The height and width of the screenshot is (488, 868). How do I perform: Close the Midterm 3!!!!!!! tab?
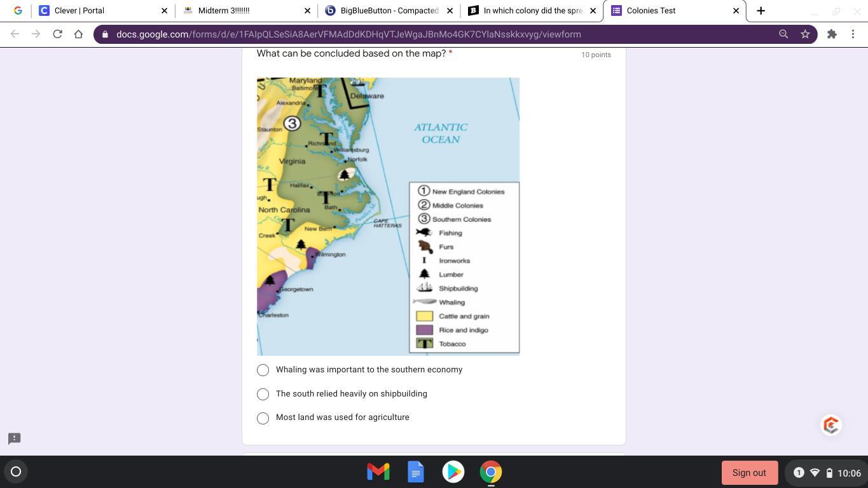[x=307, y=11]
